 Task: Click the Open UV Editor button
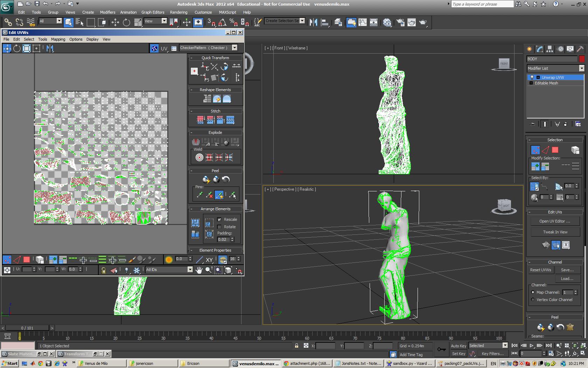[x=554, y=221]
